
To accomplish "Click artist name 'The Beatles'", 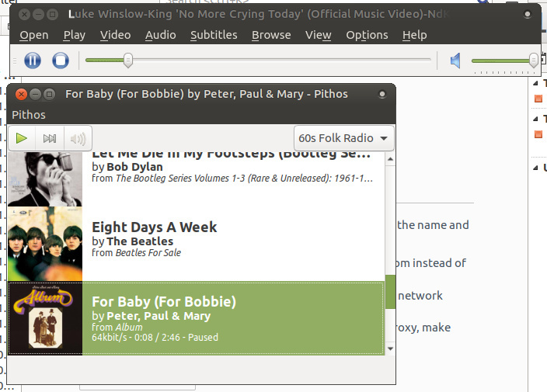I will click(x=140, y=241).
